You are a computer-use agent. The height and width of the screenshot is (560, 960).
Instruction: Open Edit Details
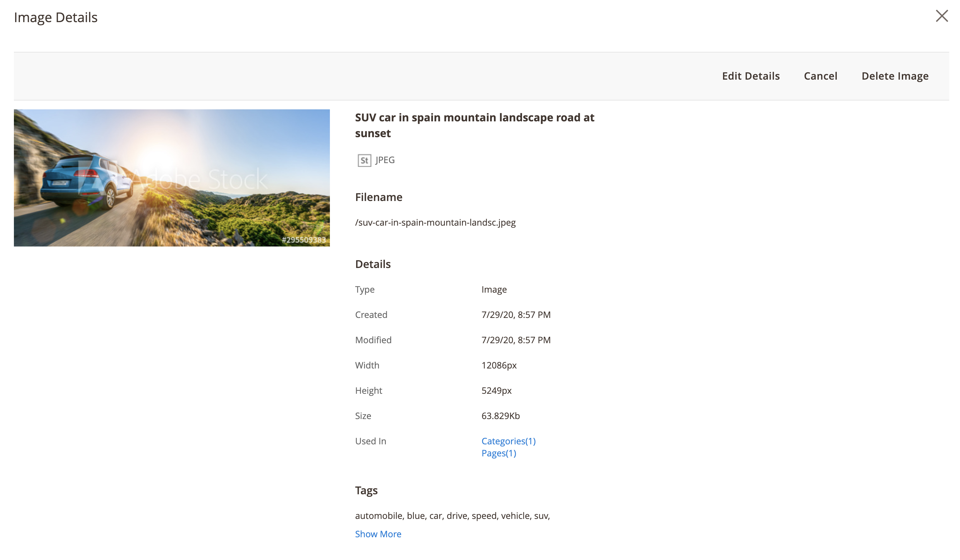tap(751, 76)
